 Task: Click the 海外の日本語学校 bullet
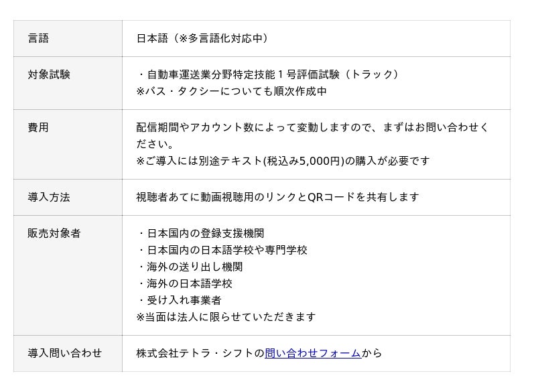point(185,283)
